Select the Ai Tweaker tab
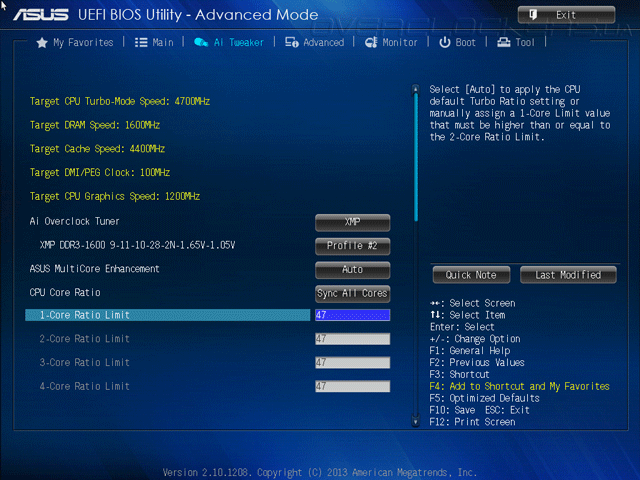640x480 pixels. tap(229, 42)
